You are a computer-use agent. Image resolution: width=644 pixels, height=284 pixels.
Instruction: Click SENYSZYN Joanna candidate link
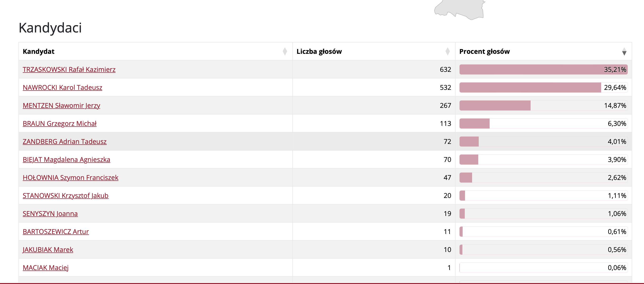50,213
